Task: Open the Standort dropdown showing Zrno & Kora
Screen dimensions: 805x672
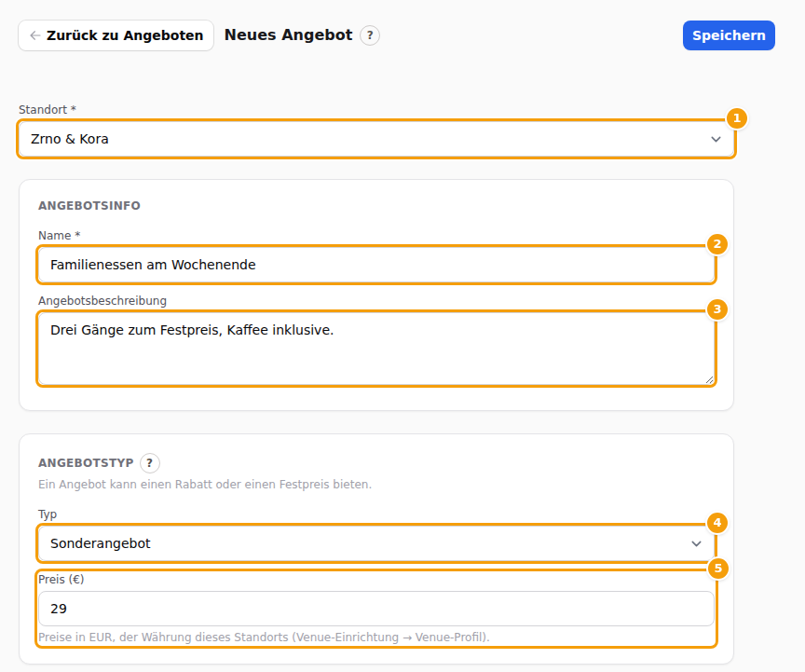Action: tap(376, 139)
